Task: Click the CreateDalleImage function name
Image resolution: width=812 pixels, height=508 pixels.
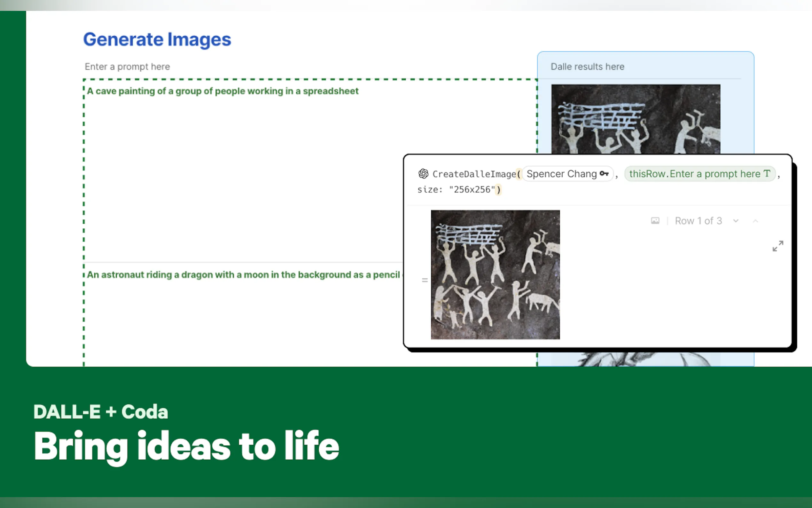Action: 474,174
